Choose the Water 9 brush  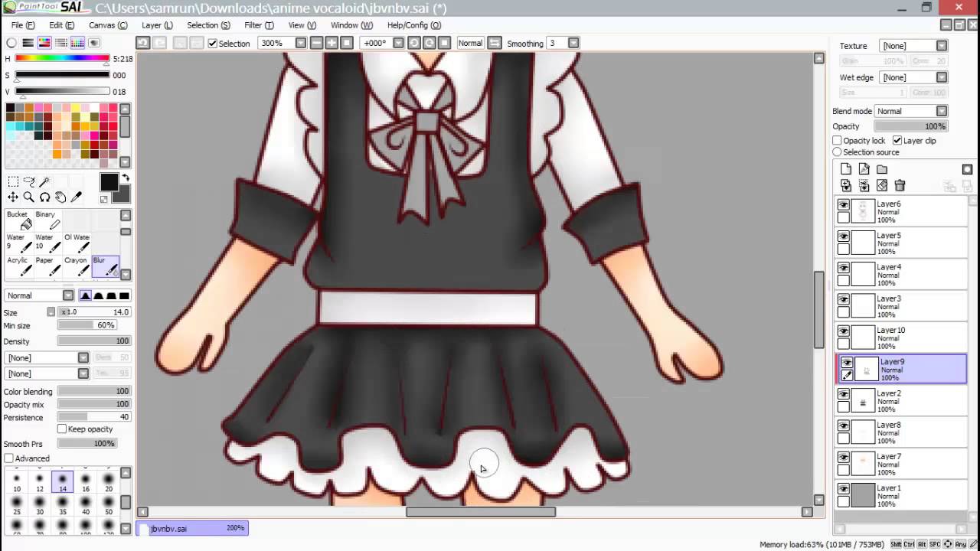click(x=18, y=243)
